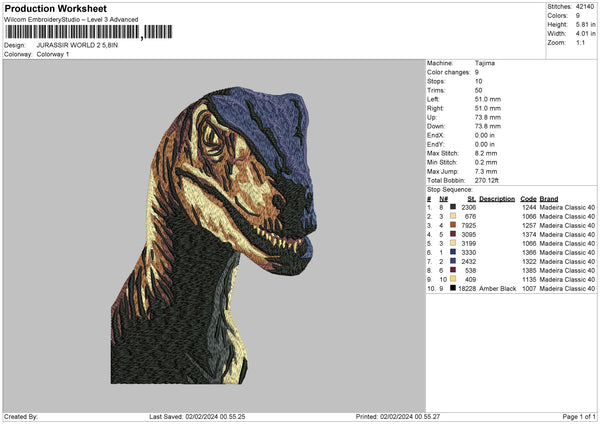Click the stitch count '3095'
Image resolution: width=600 pixels, height=424 pixels.
tap(468, 234)
